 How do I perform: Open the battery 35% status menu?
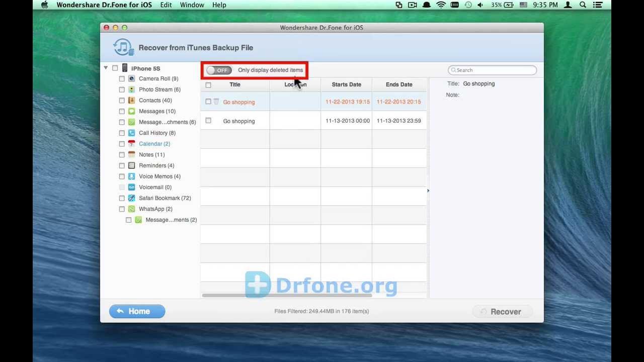click(x=501, y=5)
